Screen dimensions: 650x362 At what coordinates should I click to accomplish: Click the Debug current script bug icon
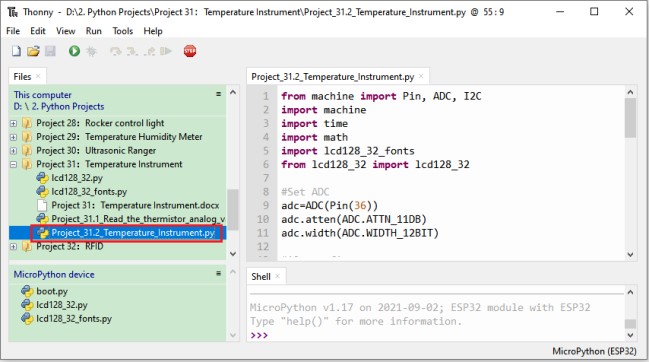tap(92, 51)
